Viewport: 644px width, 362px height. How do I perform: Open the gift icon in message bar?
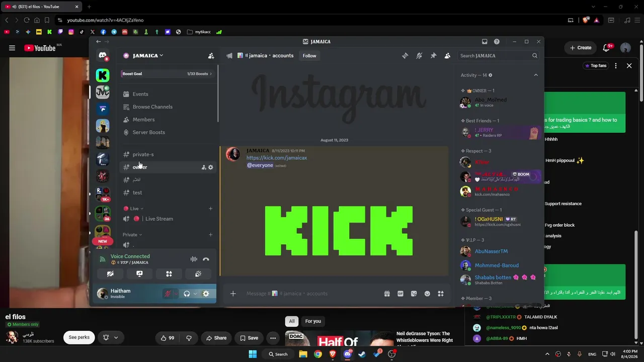point(387,294)
